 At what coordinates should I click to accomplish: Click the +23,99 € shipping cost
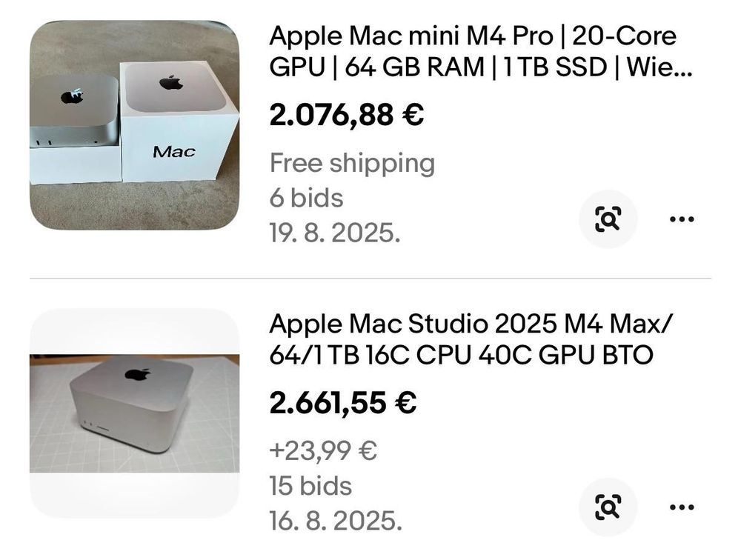[323, 450]
